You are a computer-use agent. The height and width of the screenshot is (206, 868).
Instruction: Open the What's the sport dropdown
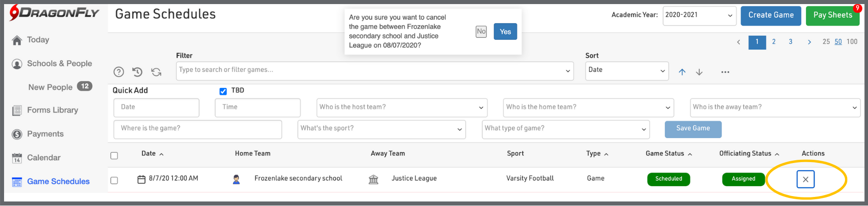pyautogui.click(x=381, y=129)
